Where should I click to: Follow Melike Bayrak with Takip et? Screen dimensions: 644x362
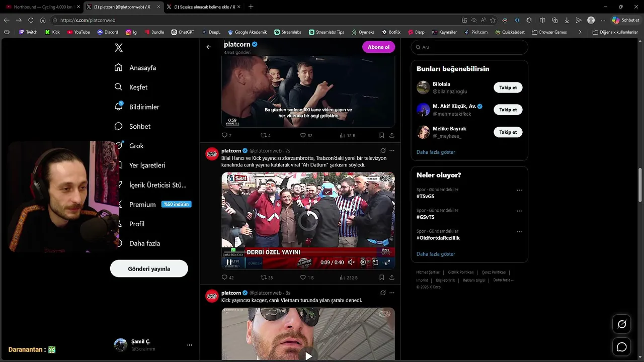tap(508, 132)
